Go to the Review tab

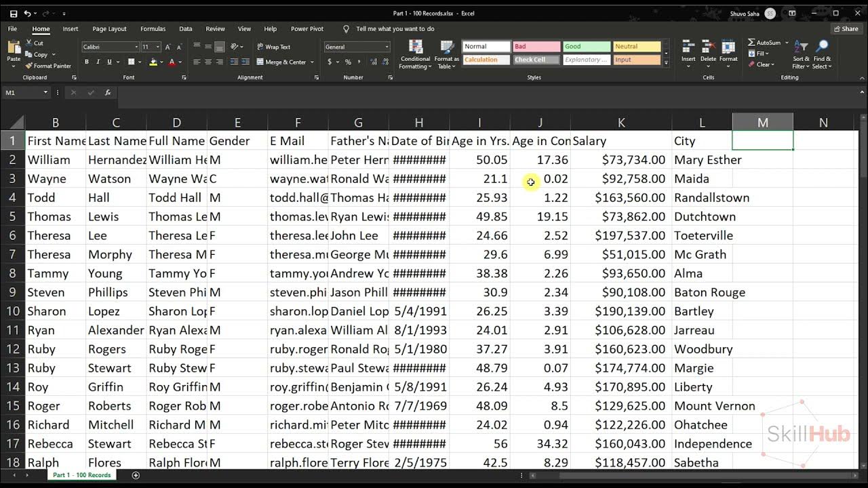coord(215,29)
